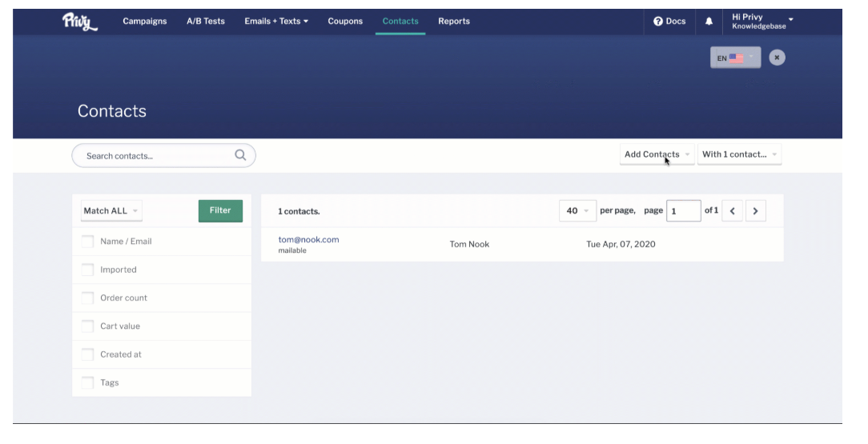Viewport: 868px width, 444px height.
Task: Click the US flag icon
Action: click(x=736, y=58)
